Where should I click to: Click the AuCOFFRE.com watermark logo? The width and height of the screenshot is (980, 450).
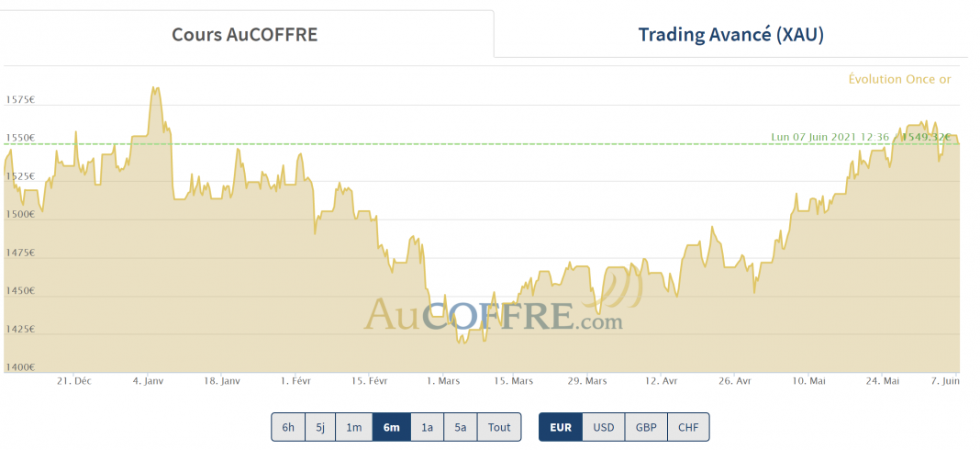[x=494, y=314]
